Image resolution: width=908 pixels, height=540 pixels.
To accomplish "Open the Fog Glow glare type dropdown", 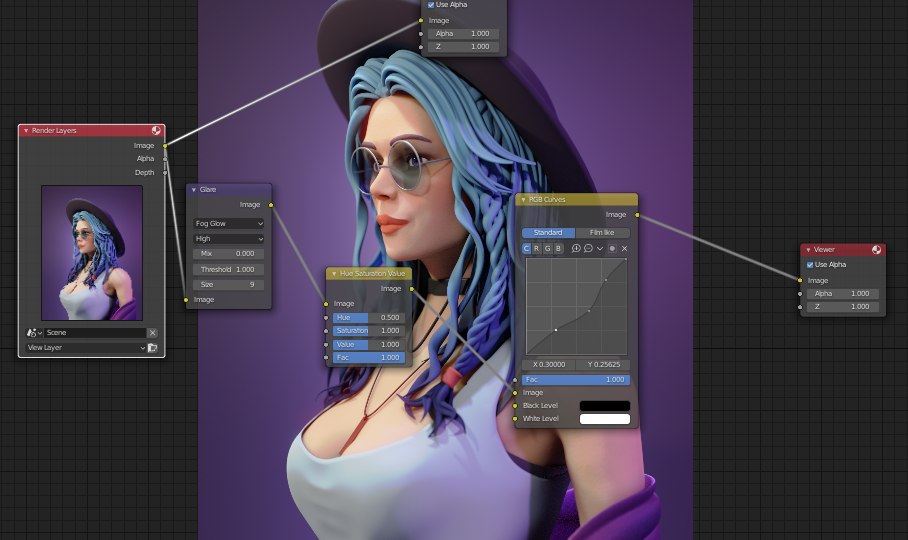I will pyautogui.click(x=228, y=223).
